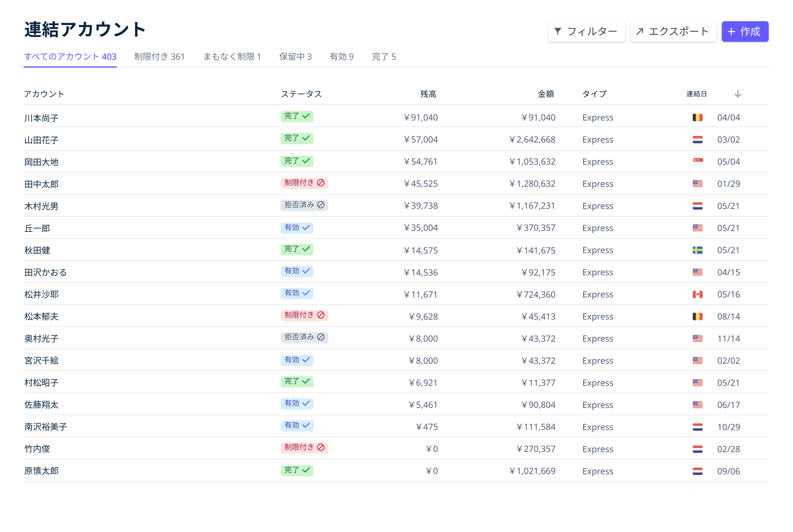Screen dimensions: 793x532
Task: Click Sweden flag in 秋田健 row
Action: 697,250
